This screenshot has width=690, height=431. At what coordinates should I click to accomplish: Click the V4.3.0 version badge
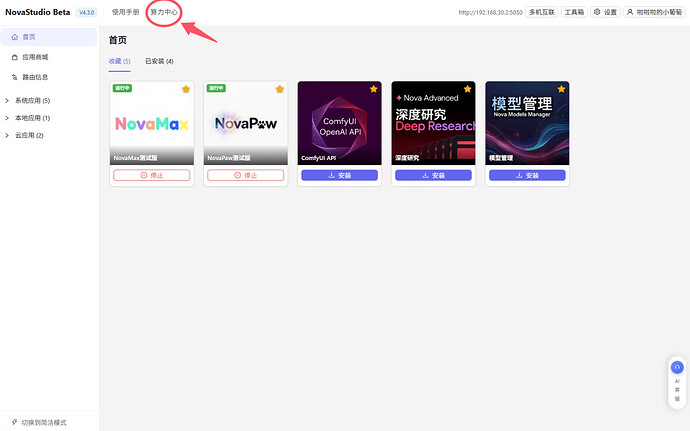87,12
